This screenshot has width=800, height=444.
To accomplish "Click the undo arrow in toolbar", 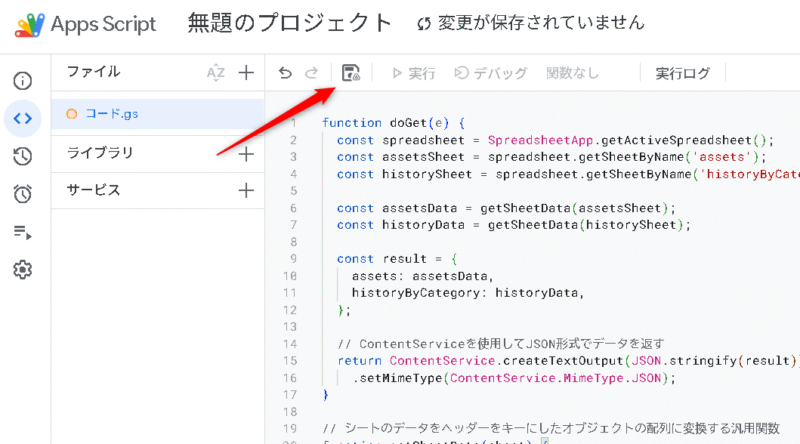I will pos(286,73).
